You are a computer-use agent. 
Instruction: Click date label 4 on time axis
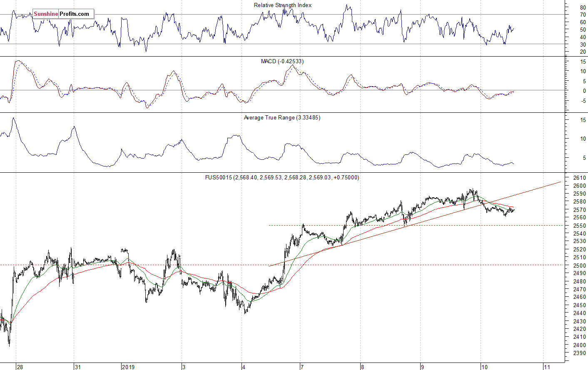click(x=244, y=367)
